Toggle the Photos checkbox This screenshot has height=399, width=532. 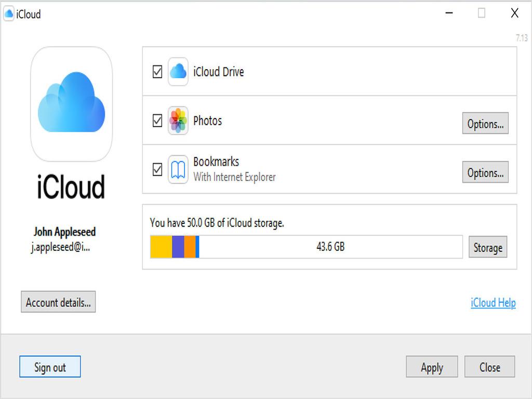pyautogui.click(x=157, y=121)
